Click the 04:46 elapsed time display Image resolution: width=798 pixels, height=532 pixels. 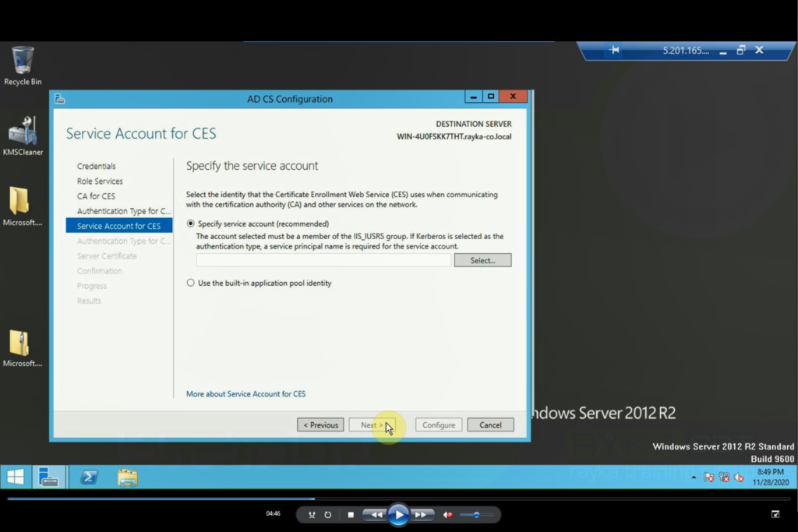[274, 513]
